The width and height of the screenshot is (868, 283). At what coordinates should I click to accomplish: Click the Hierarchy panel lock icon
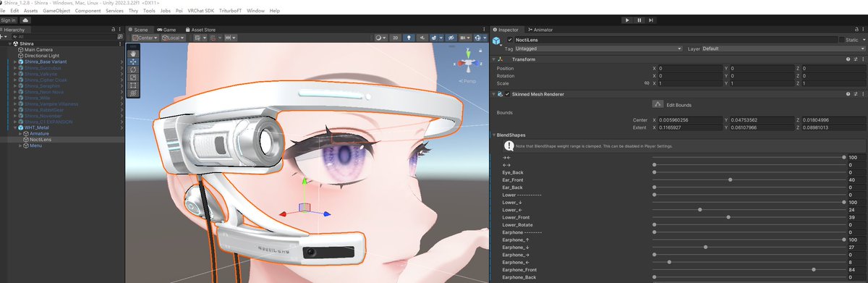coord(114,30)
